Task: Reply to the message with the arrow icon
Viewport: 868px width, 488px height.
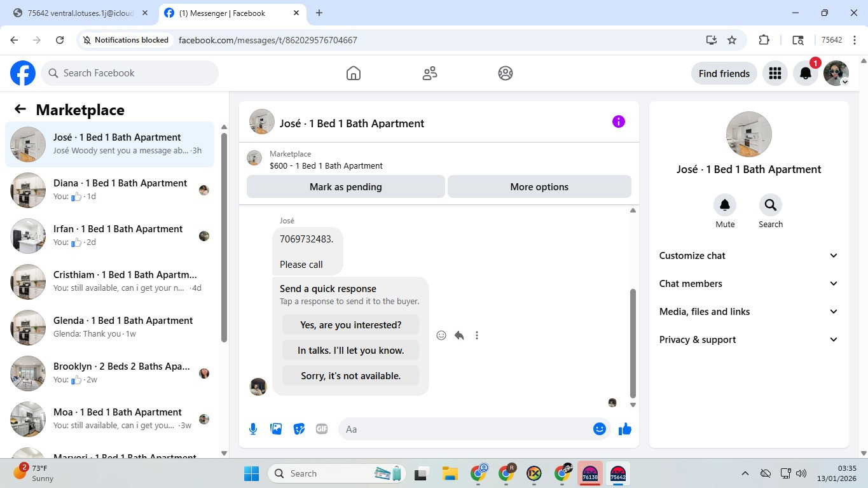Action: [459, 335]
